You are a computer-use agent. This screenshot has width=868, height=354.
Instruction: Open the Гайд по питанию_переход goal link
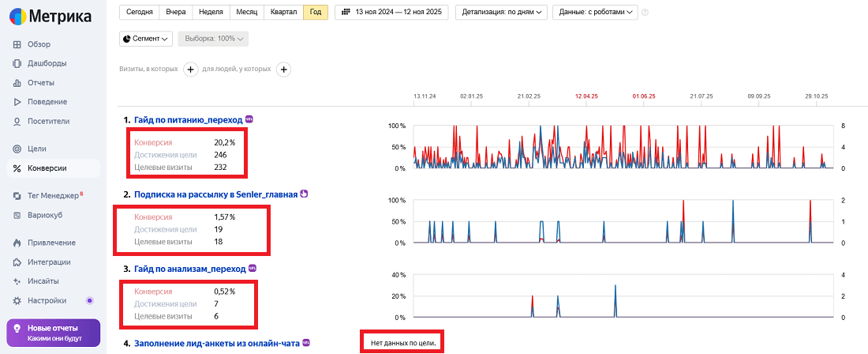tap(188, 119)
